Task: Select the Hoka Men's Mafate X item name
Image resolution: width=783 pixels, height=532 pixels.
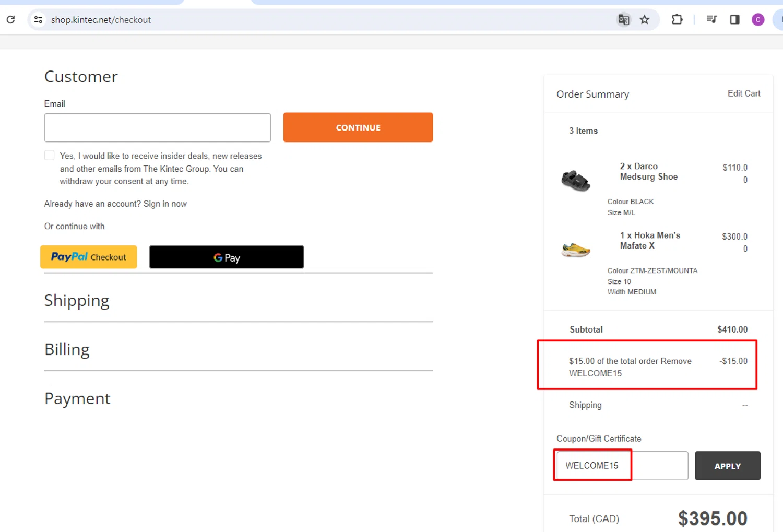Action: [650, 240]
